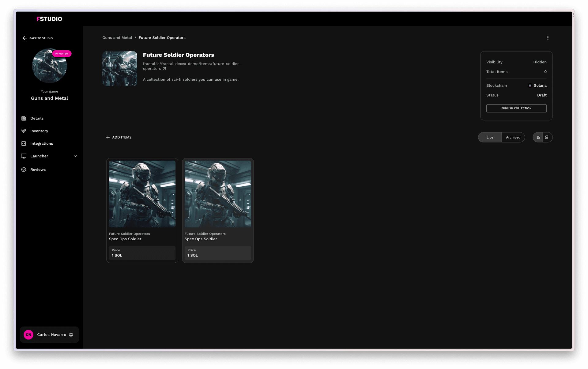Click the Guns and Metal game title in sidebar
Viewport: 588px width, 369px height.
tap(50, 98)
